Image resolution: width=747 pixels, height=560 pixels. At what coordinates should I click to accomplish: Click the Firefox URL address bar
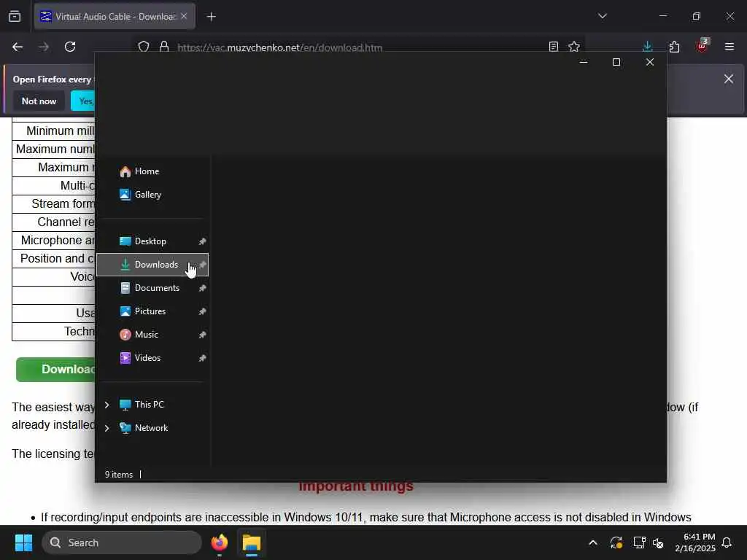(360, 47)
